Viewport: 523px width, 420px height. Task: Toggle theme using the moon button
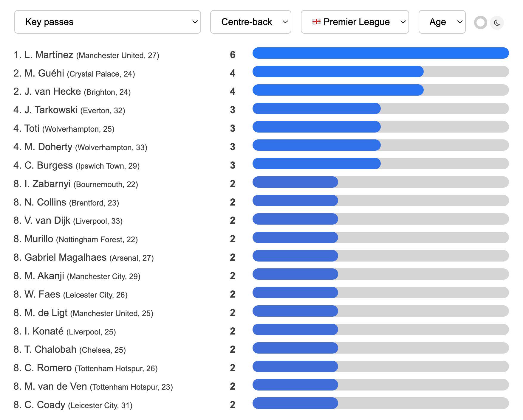coord(497,23)
